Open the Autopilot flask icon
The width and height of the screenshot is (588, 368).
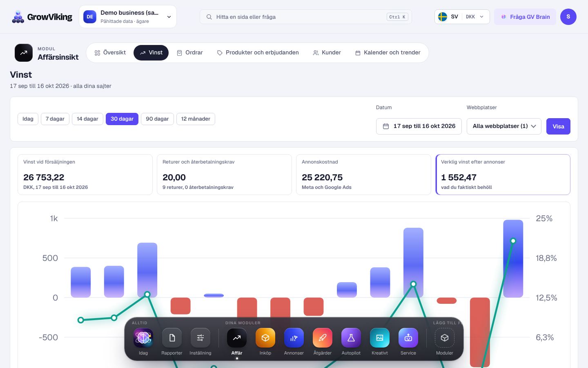point(351,338)
